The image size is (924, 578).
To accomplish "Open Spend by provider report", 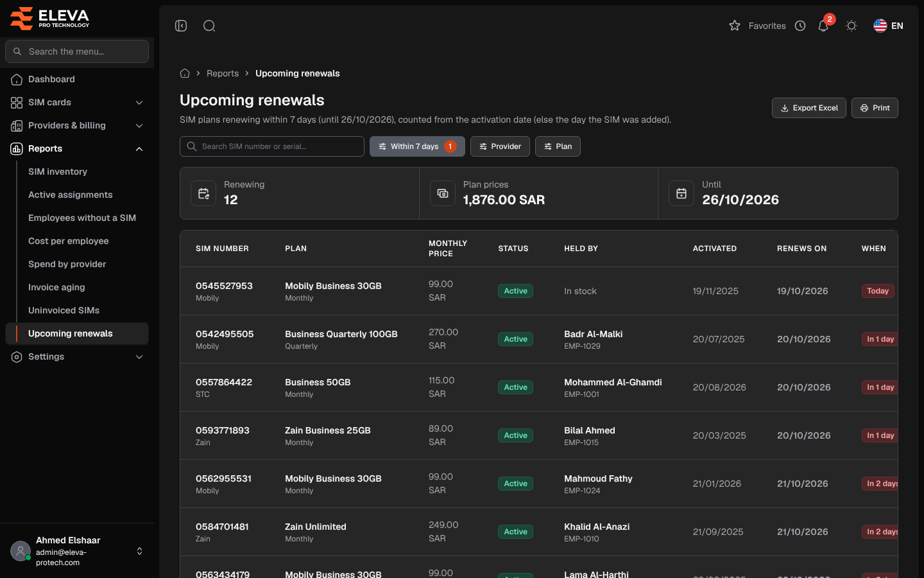I will point(67,264).
